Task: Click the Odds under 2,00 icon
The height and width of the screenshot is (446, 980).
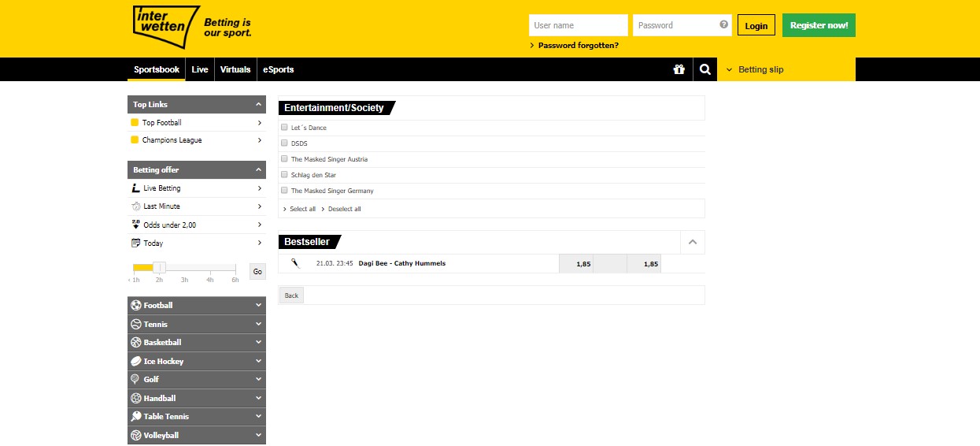Action: click(135, 225)
